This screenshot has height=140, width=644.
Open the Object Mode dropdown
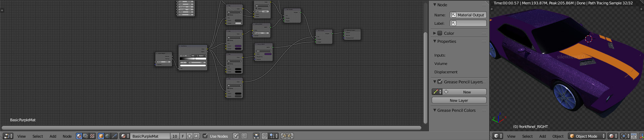pyautogui.click(x=587, y=136)
